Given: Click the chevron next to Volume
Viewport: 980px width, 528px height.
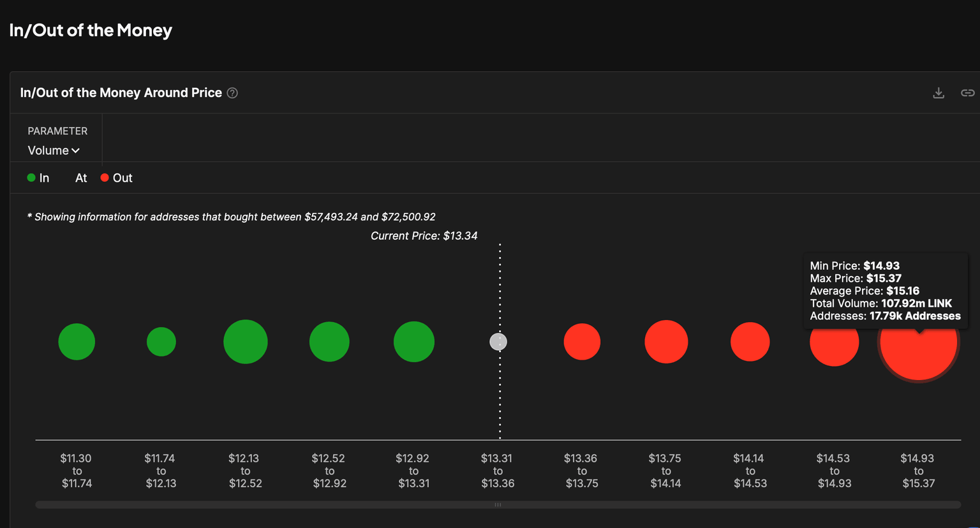Looking at the screenshot, I should 76,150.
